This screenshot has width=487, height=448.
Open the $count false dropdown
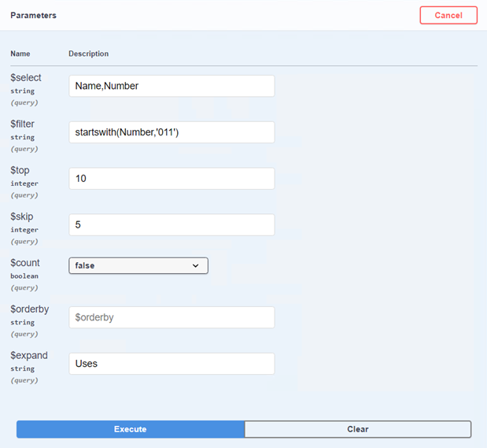(138, 265)
